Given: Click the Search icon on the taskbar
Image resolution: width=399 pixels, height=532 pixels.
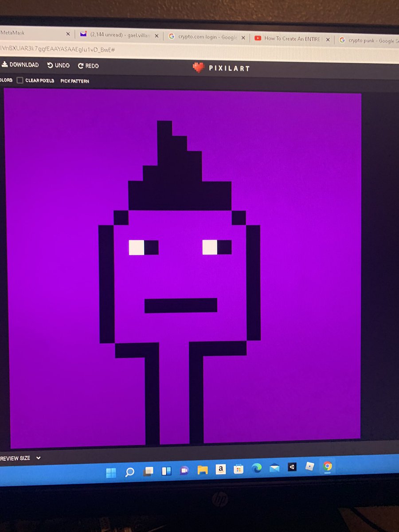Looking at the screenshot, I should tap(130, 472).
